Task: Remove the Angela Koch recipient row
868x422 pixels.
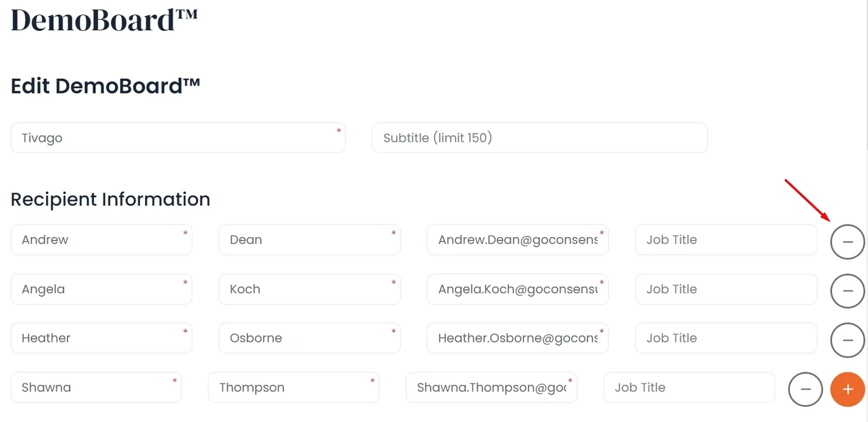Action: [x=847, y=291]
